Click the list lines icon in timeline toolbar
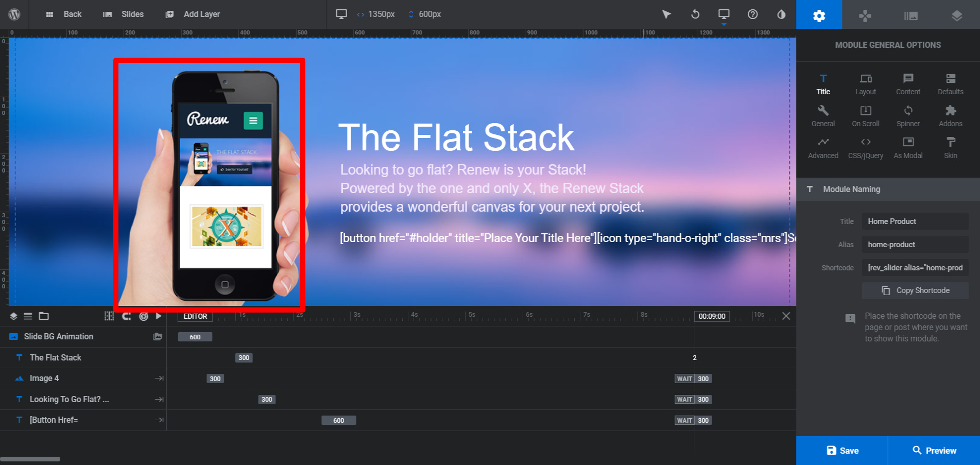 (28, 316)
